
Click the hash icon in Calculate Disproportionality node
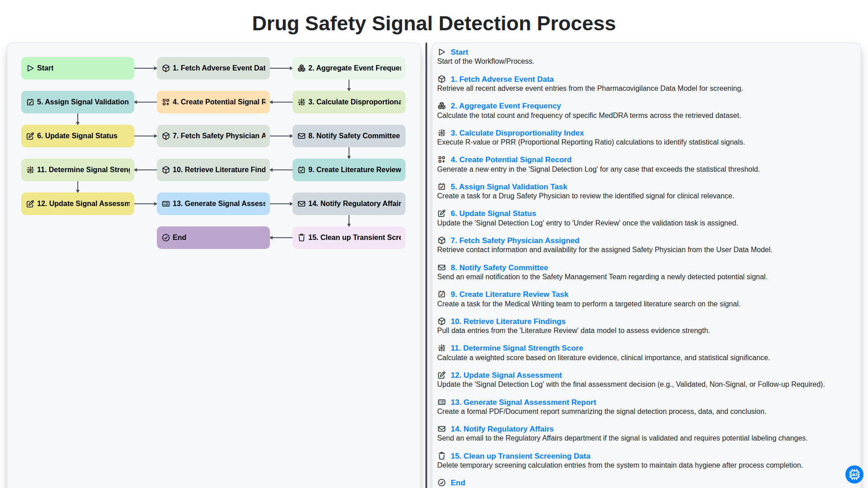(302, 102)
